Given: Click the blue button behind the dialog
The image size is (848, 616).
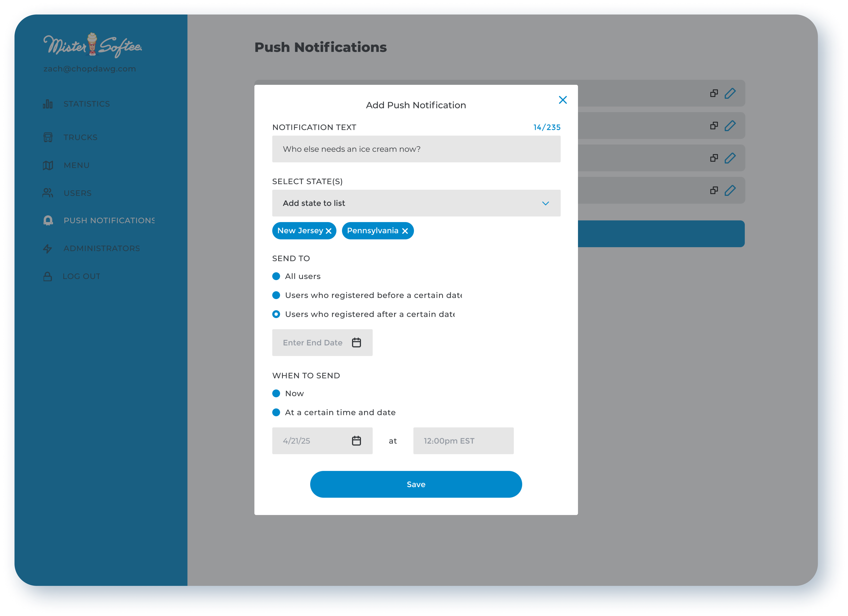Looking at the screenshot, I should 661,234.
